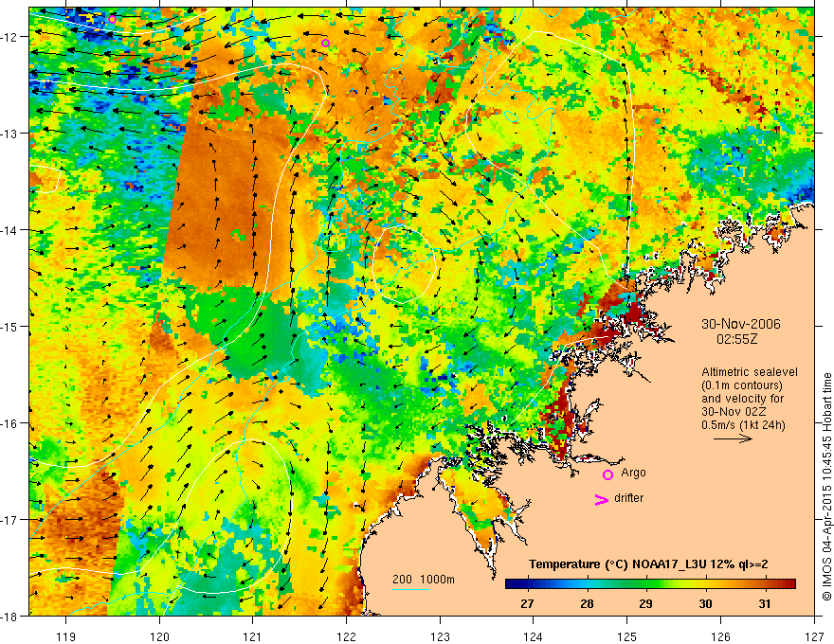Image resolution: width=834 pixels, height=644 pixels.
Task: Click longitude axis label 123
Action: pos(440,636)
